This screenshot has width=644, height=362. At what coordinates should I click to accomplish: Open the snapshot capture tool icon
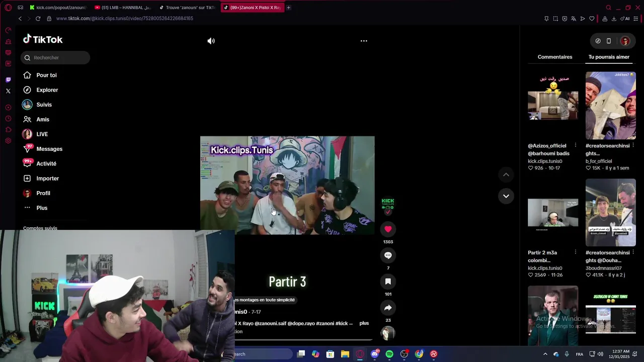(x=555, y=19)
